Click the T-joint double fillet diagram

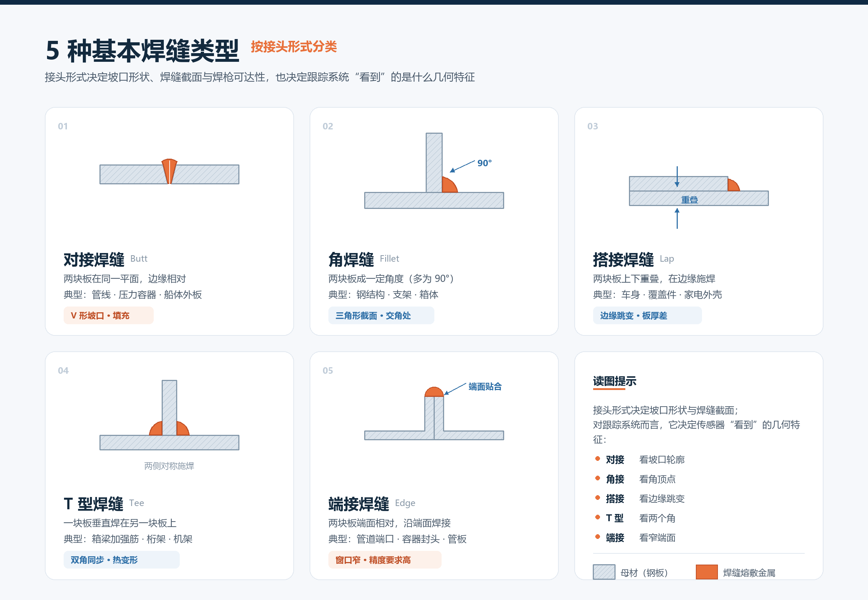169,415
